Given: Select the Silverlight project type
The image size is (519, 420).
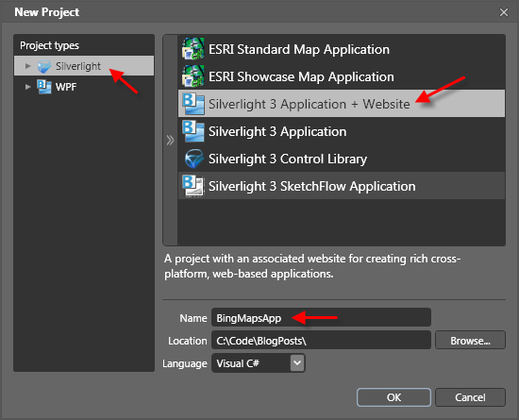Looking at the screenshot, I should 84,66.
